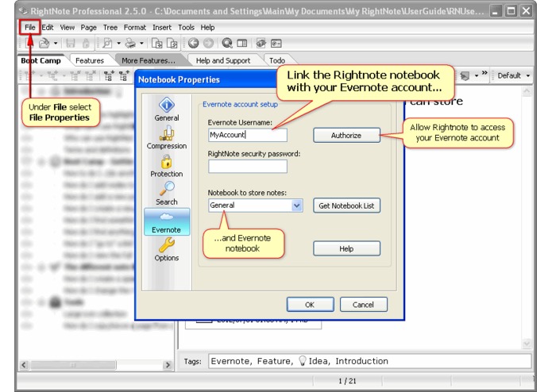Go back with the left arrow icon
552x392 pixels.
pos(193,43)
